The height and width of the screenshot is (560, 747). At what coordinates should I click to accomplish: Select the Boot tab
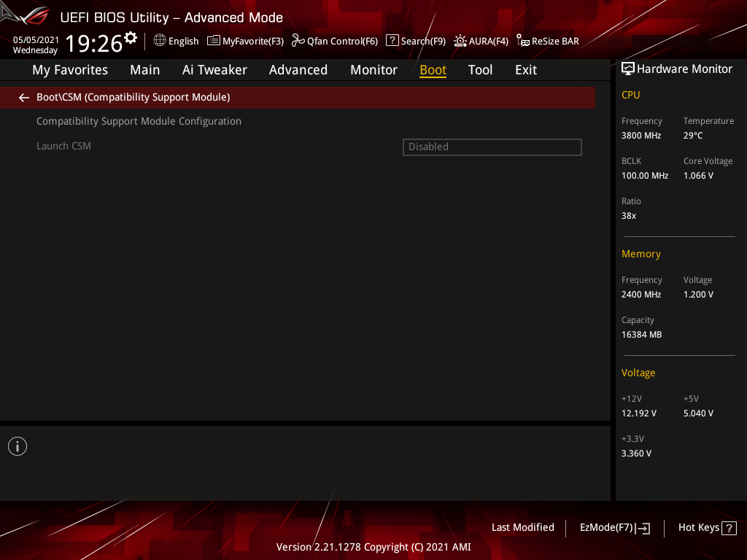(x=433, y=70)
